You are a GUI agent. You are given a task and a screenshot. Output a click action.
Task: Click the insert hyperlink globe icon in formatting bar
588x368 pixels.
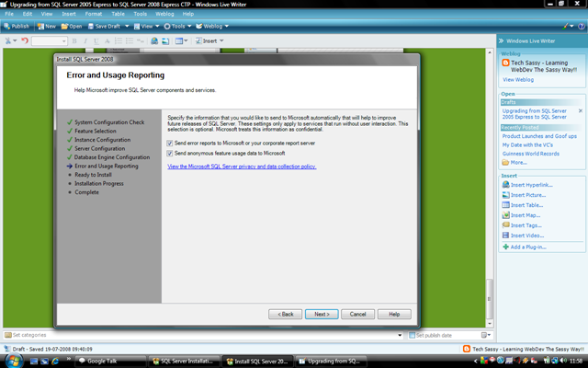(154, 40)
